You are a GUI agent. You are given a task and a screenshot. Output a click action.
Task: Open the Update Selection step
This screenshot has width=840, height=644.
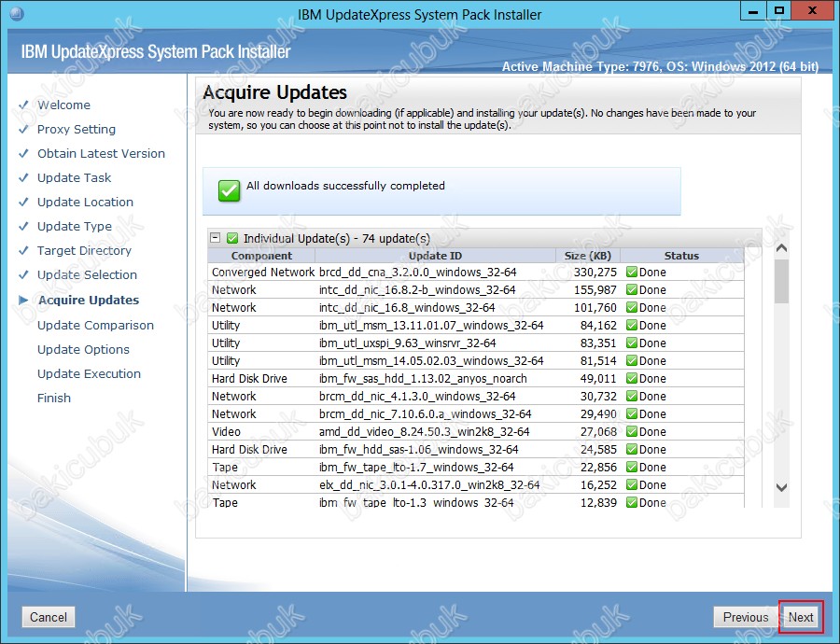pyautogui.click(x=87, y=274)
